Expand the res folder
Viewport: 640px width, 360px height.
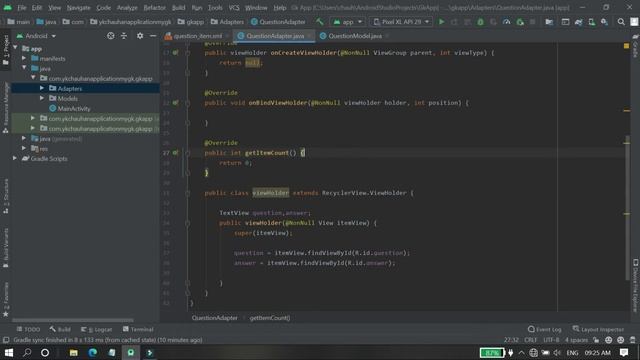coord(24,149)
